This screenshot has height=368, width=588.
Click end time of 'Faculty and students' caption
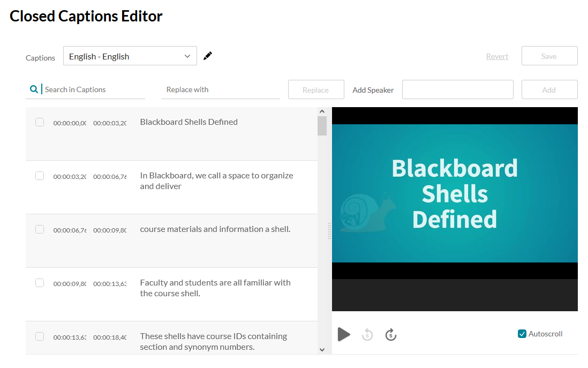[110, 284]
